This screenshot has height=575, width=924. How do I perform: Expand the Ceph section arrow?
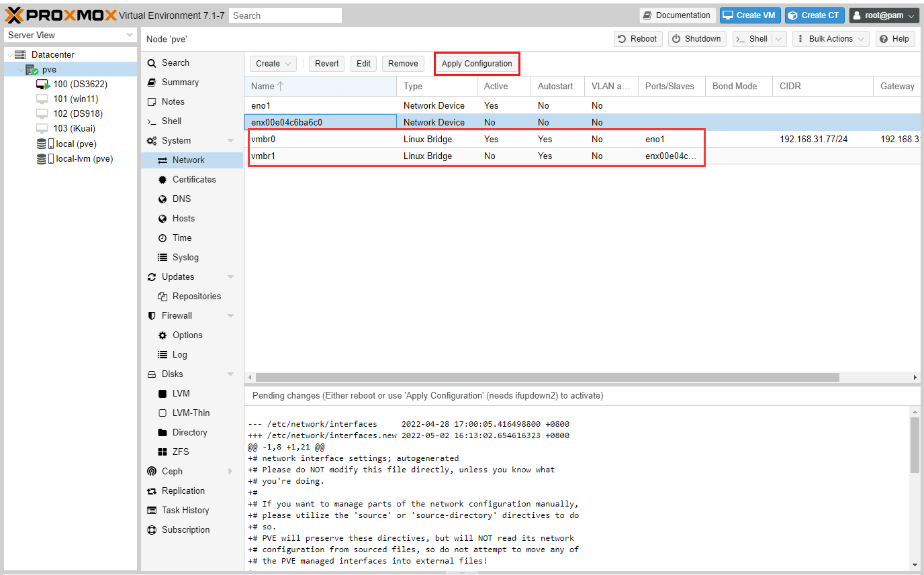click(x=231, y=472)
